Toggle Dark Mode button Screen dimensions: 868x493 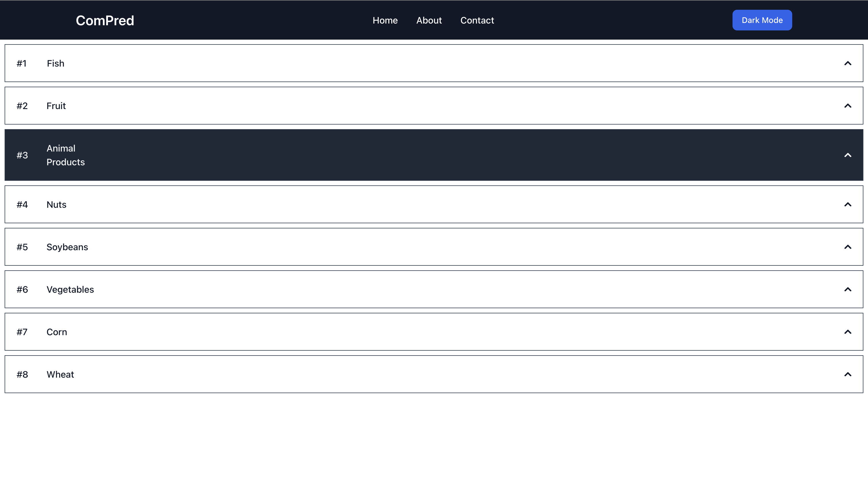(762, 20)
